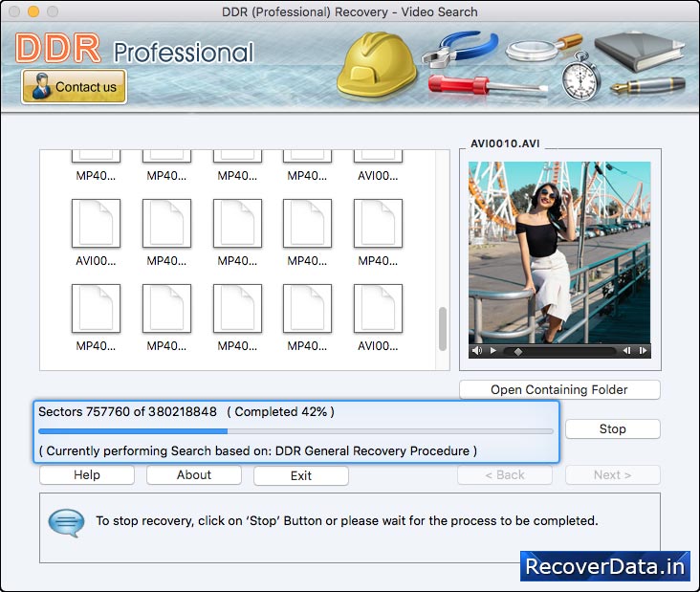The image size is (700, 592).
Task: Open the Help button
Action: (87, 474)
